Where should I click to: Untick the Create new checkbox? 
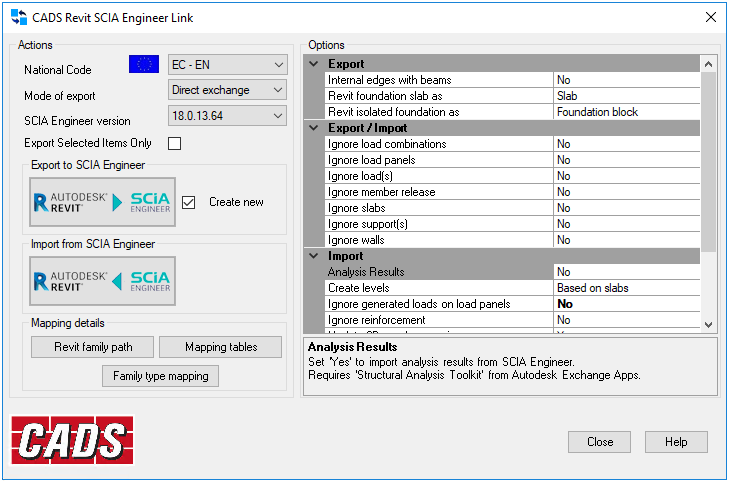pos(188,202)
